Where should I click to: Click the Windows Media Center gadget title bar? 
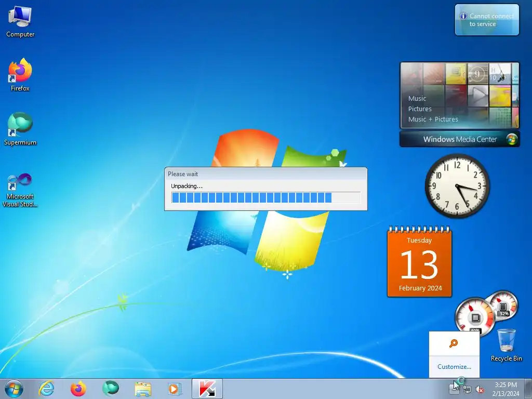tap(460, 139)
